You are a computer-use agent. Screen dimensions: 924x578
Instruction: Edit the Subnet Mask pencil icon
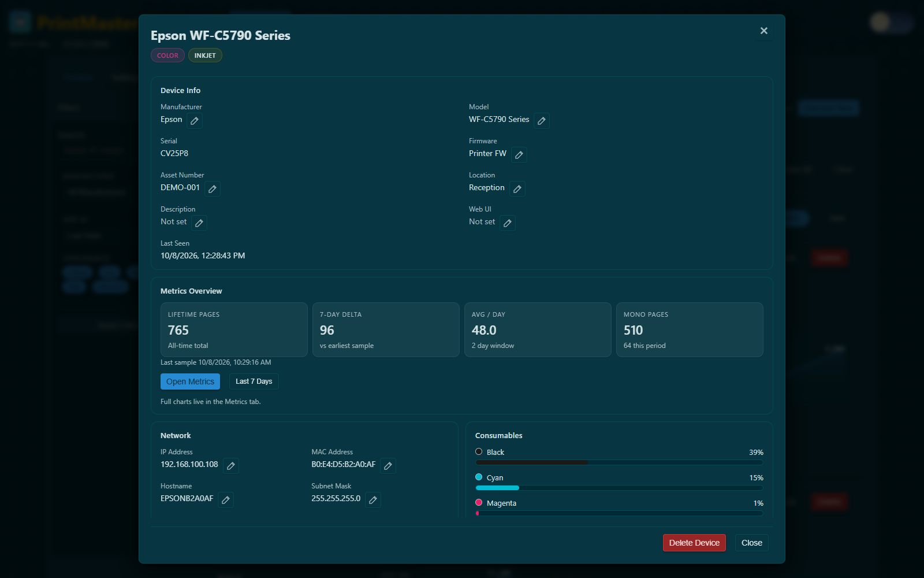[373, 500]
